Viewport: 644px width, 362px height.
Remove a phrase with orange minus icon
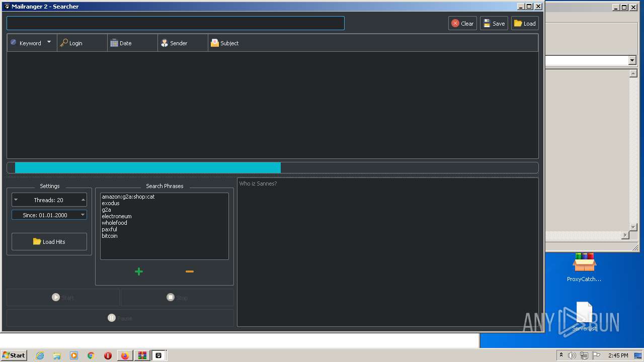tap(190, 271)
